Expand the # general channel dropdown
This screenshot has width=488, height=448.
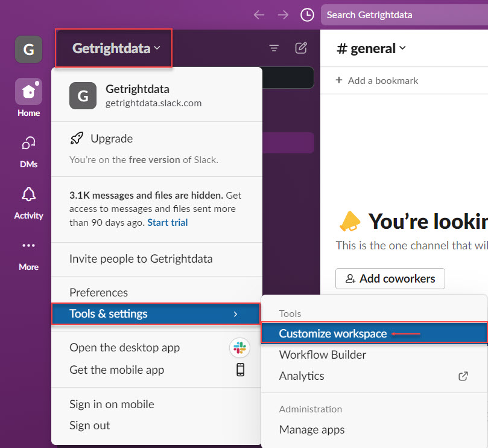pyautogui.click(x=372, y=48)
